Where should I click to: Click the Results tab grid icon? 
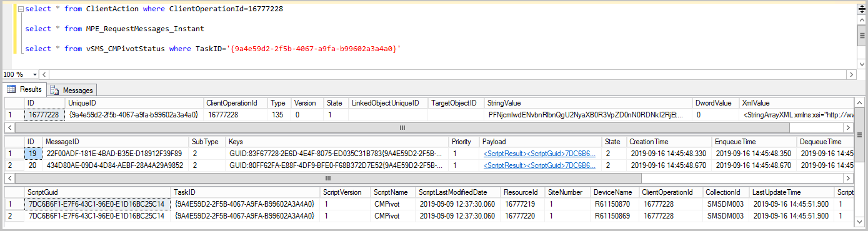(x=11, y=89)
